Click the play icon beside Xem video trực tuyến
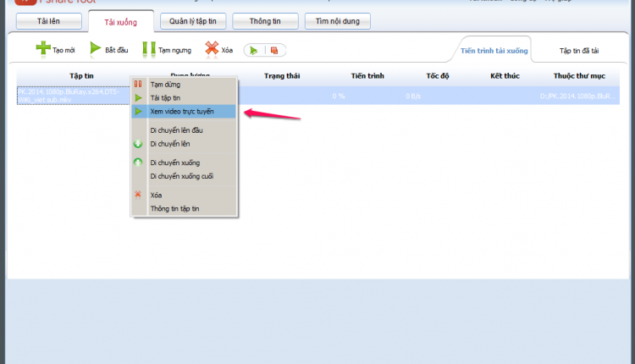Viewport: 635px width, 364px height. coord(139,112)
